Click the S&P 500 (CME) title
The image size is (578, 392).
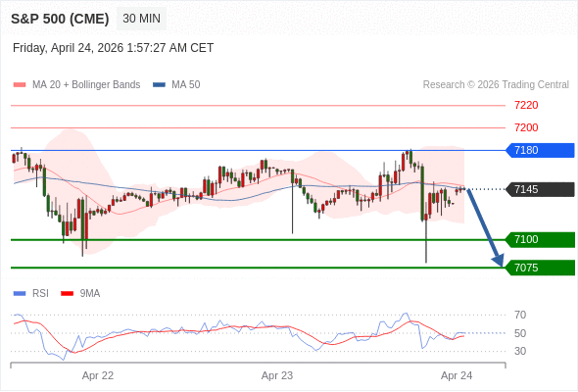click(x=60, y=19)
